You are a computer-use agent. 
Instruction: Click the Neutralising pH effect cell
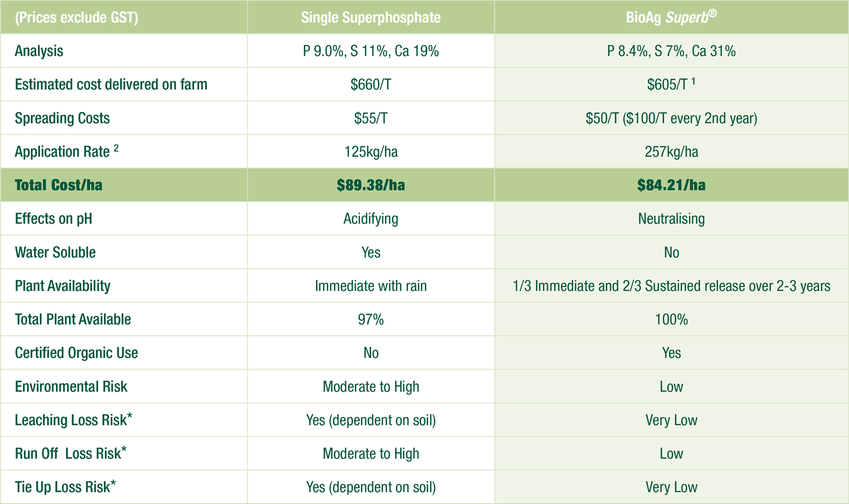pyautogui.click(x=671, y=218)
